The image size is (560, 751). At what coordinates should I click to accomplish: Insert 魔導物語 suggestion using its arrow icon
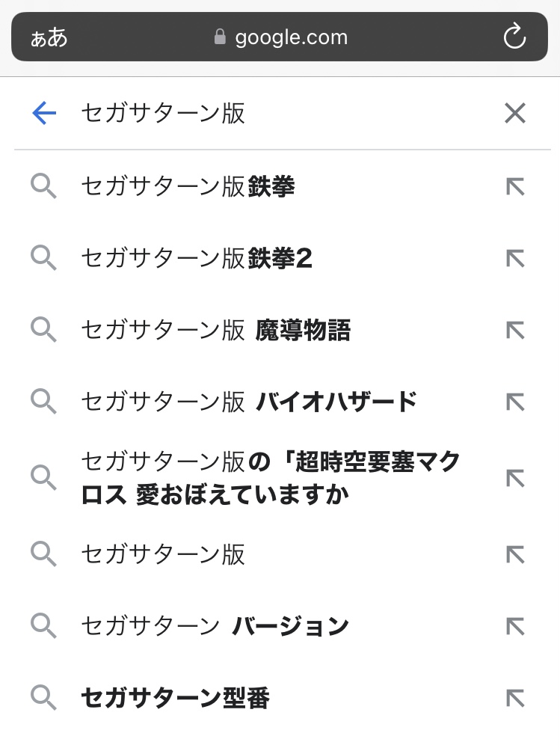pyautogui.click(x=515, y=331)
